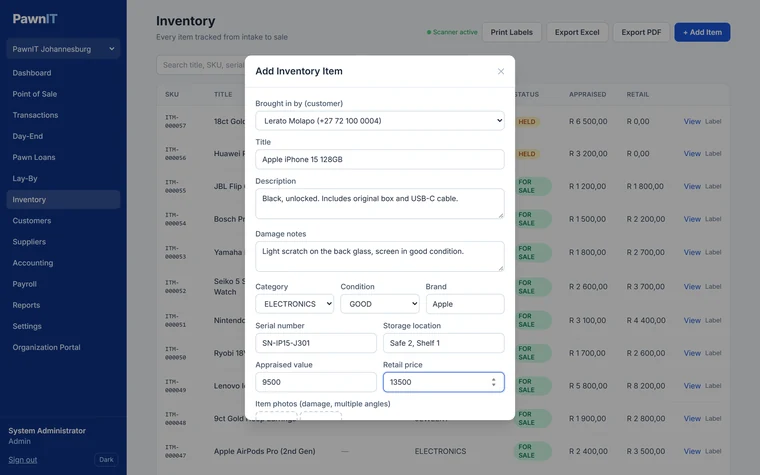Click Label for item ITM-000051

[713, 320]
